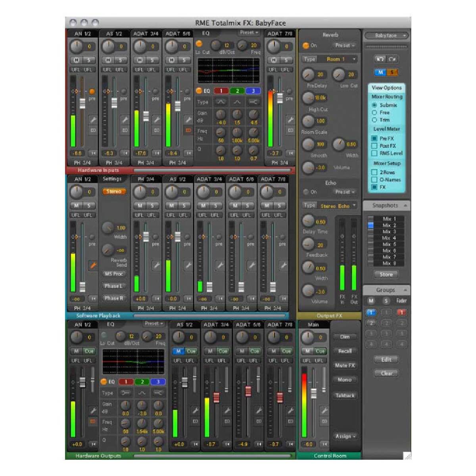Enable the 2 Rows mixer setup checkbox
Image resolution: width=476 pixels, height=476 pixels.
[374, 172]
